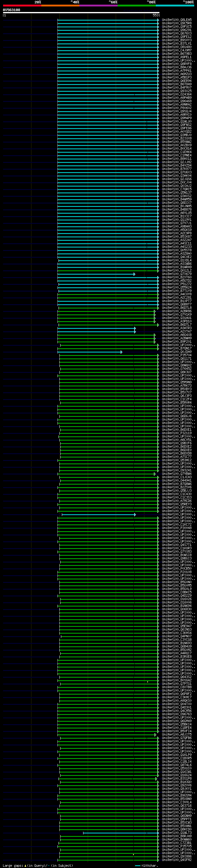The width and height of the screenshot is (197, 868).
Task: Click the purple ~60% identity legend bar
Action: pos(98,6)
